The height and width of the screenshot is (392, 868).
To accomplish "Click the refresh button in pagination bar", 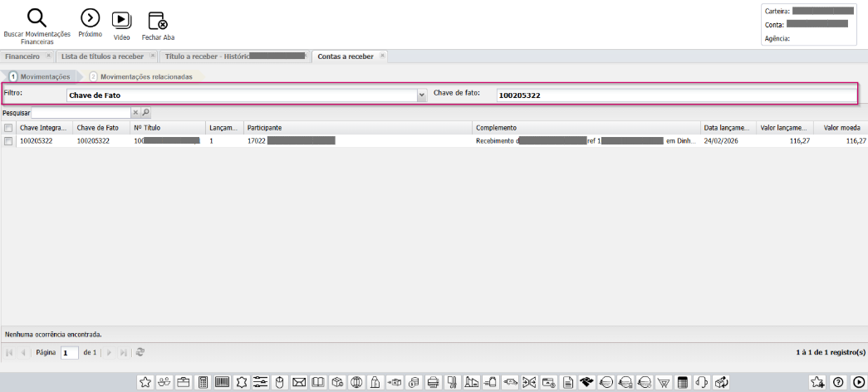I will [140, 352].
